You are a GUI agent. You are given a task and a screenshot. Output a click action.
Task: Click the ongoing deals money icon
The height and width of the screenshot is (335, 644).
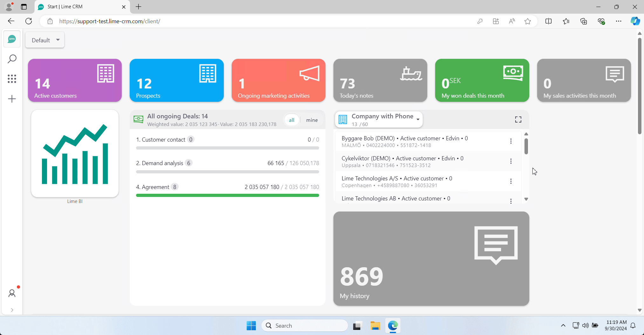[x=138, y=119]
